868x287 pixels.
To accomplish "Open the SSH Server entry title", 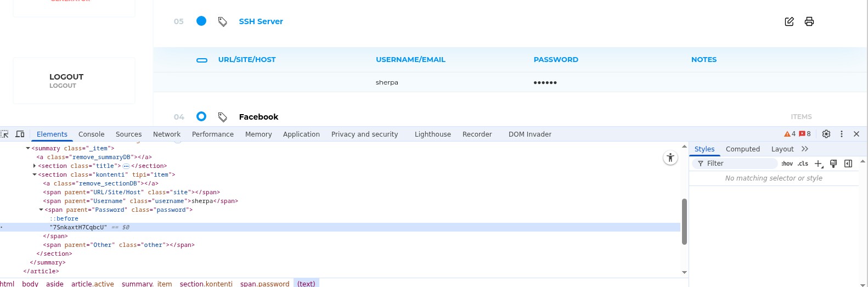I will (x=261, y=21).
